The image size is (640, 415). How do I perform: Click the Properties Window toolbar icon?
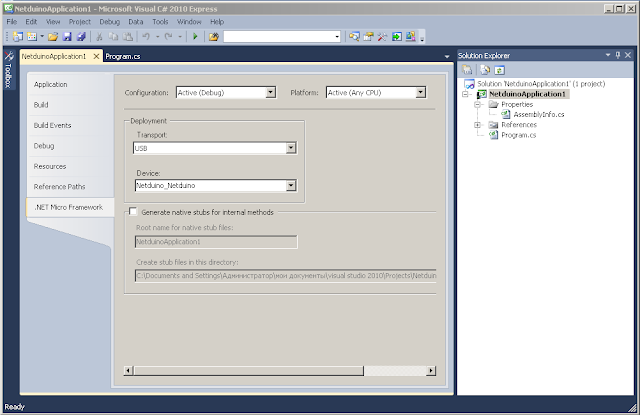[x=368, y=37]
